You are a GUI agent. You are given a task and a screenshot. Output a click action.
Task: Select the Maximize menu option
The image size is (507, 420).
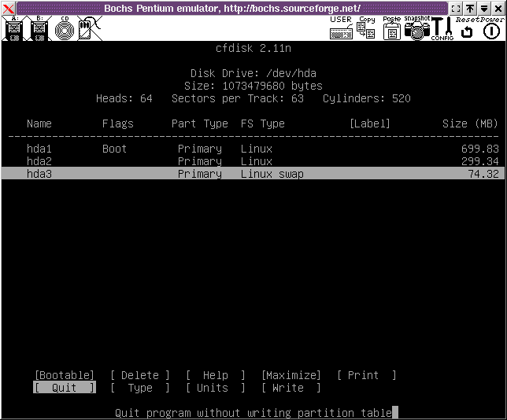pos(291,375)
